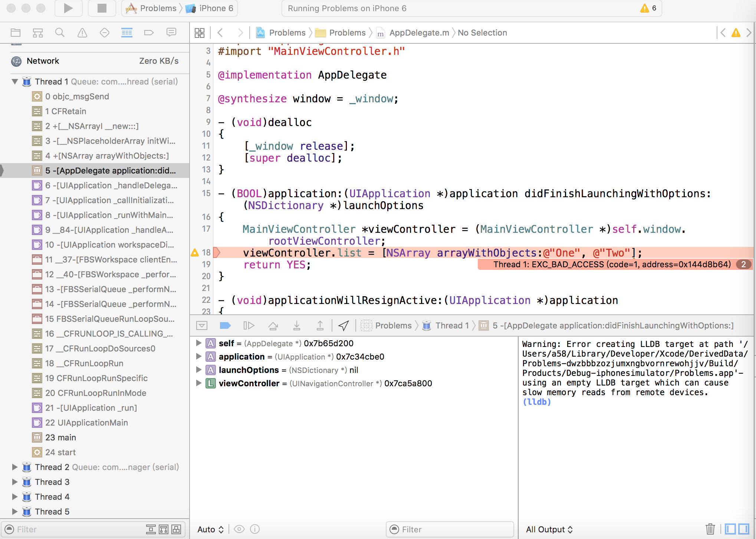756x539 pixels.
Task: Click Problems process in debug bar breadcrumb
Action: pyautogui.click(x=387, y=325)
